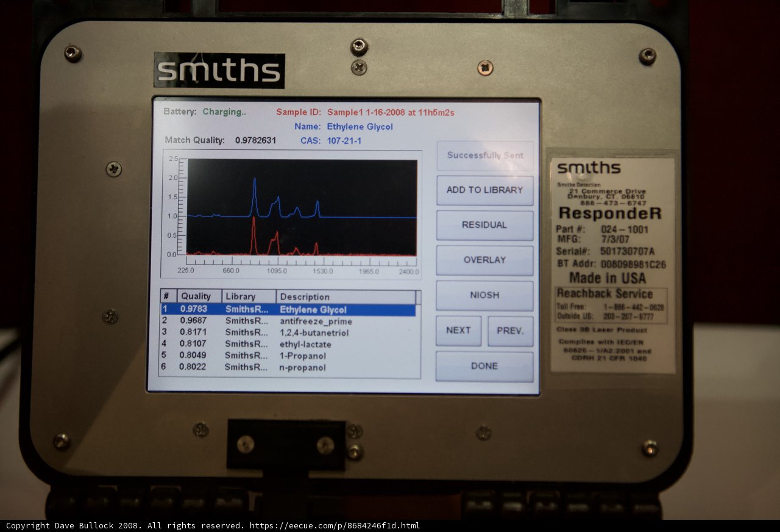Select the n-propanol result row
The width and height of the screenshot is (780, 532).
click(288, 367)
